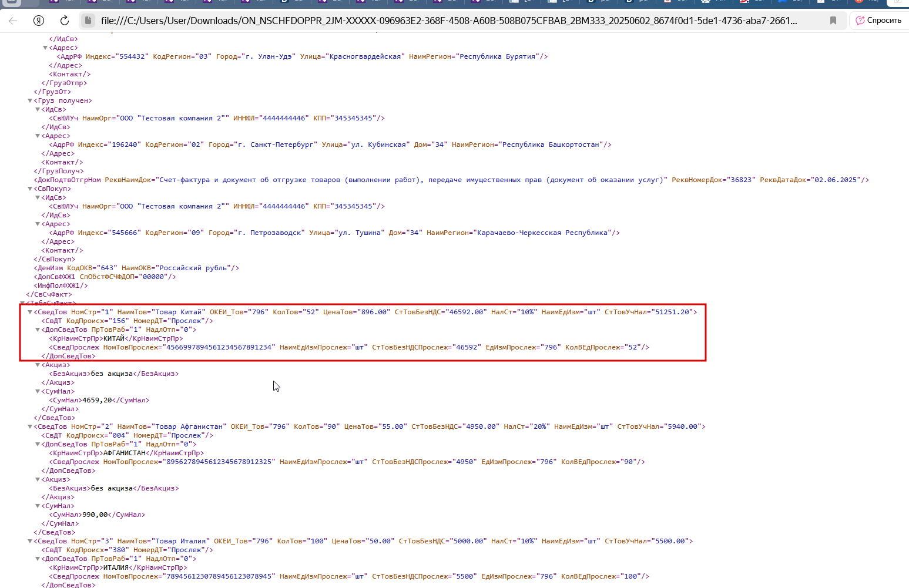
Task: Click СведПрослеж line with number 4566997894561234567891234
Action: tap(349, 348)
